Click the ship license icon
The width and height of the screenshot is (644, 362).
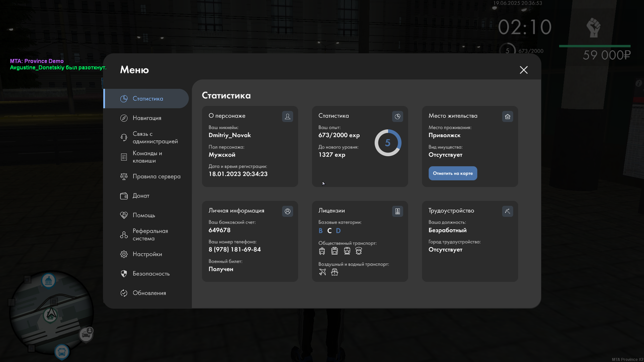coord(335,272)
